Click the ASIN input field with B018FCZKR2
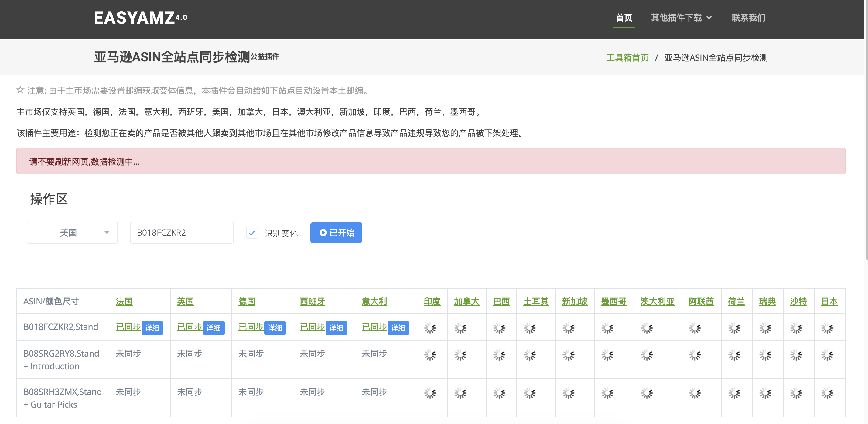 (182, 233)
